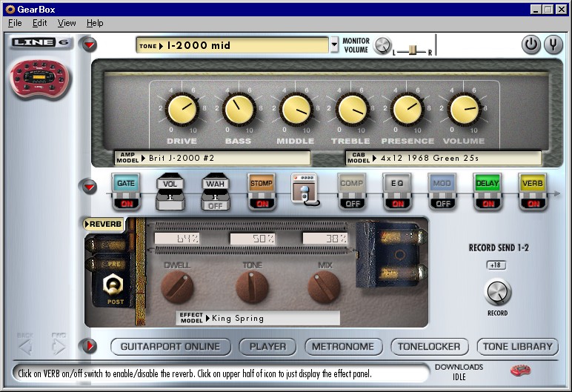Click the Middle knob
The image size is (572, 392).
pyautogui.click(x=296, y=109)
